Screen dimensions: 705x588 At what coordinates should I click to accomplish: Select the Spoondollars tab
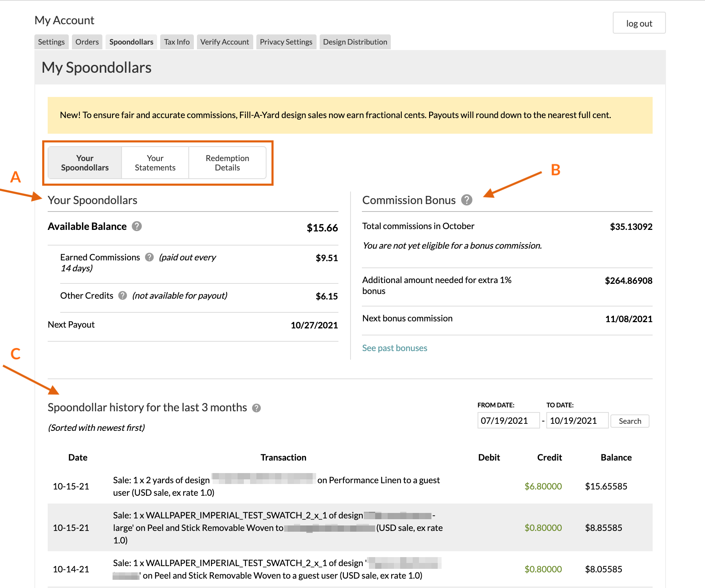(131, 42)
